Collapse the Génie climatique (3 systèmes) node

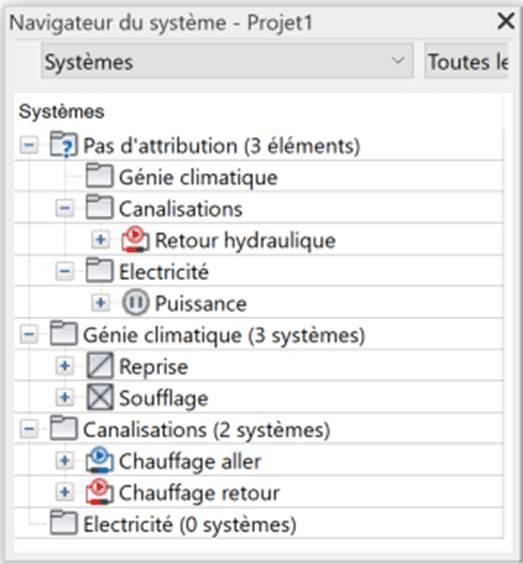tap(29, 335)
